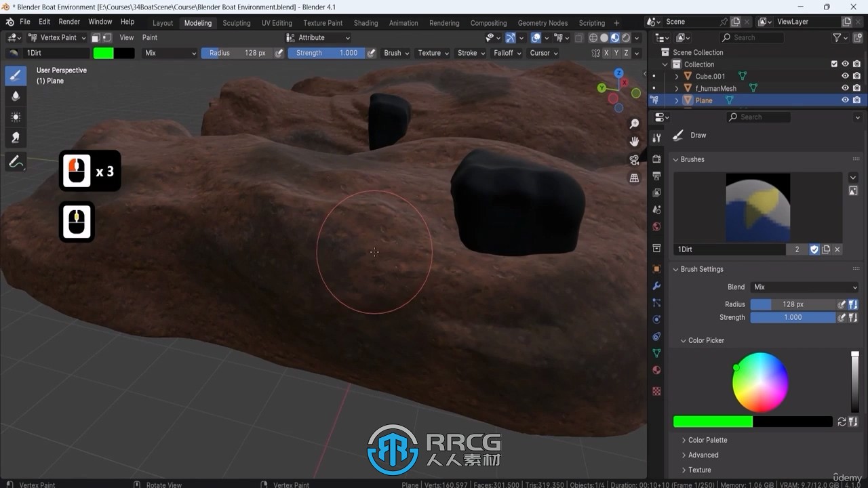Viewport: 868px width, 488px height.
Task: Click the Blender logo menu icon
Action: (x=9, y=22)
